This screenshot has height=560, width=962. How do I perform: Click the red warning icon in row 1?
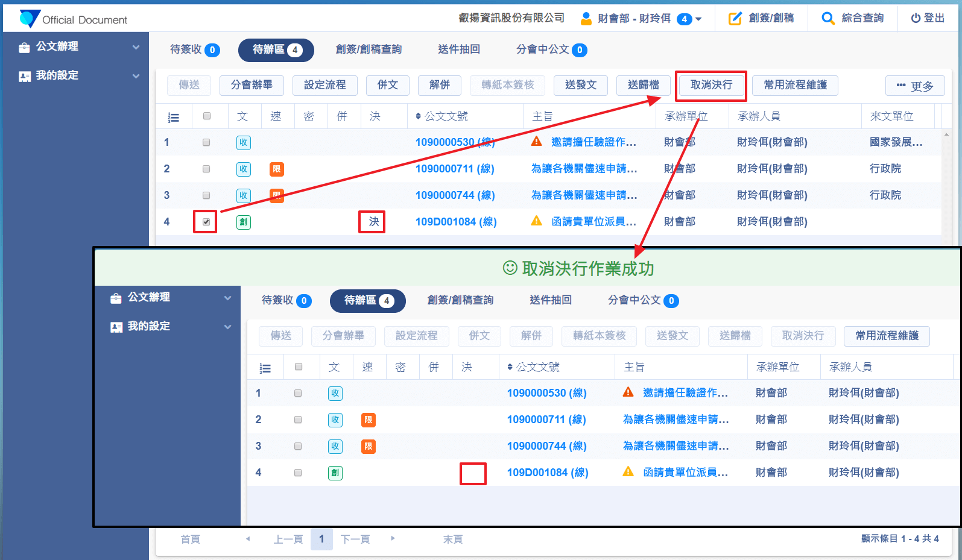click(x=536, y=142)
